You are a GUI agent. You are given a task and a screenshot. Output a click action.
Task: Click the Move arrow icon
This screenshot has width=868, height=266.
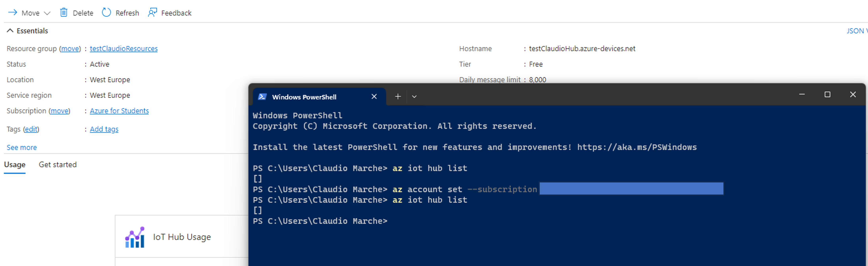[12, 12]
